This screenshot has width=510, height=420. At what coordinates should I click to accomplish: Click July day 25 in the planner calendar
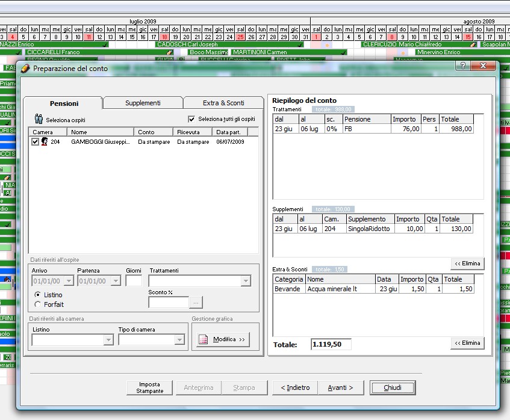(x=240, y=37)
